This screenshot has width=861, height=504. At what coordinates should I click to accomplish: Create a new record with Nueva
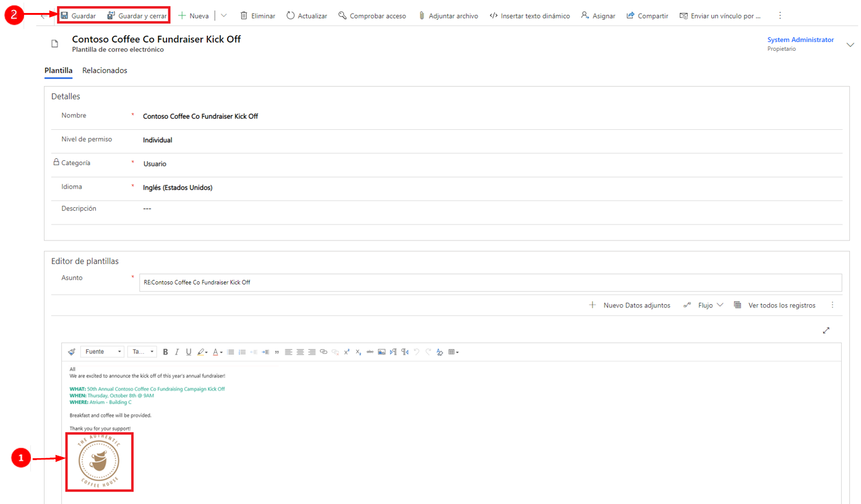pyautogui.click(x=194, y=15)
